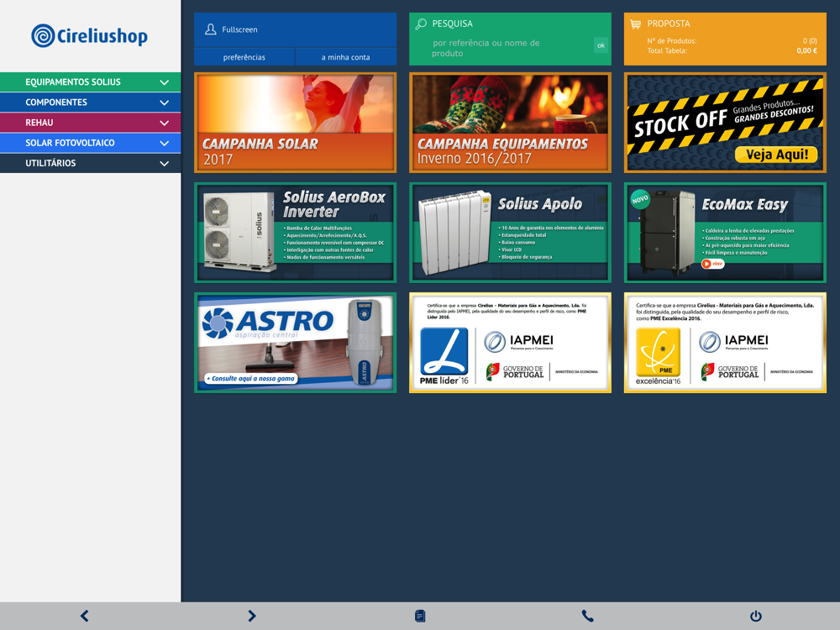Open the documents icon in bottom bar

pyautogui.click(x=420, y=616)
